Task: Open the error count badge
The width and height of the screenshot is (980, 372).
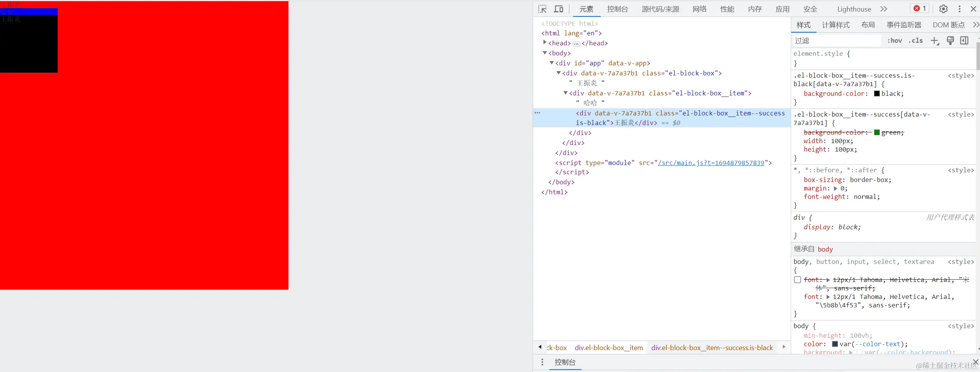Action: coord(920,8)
